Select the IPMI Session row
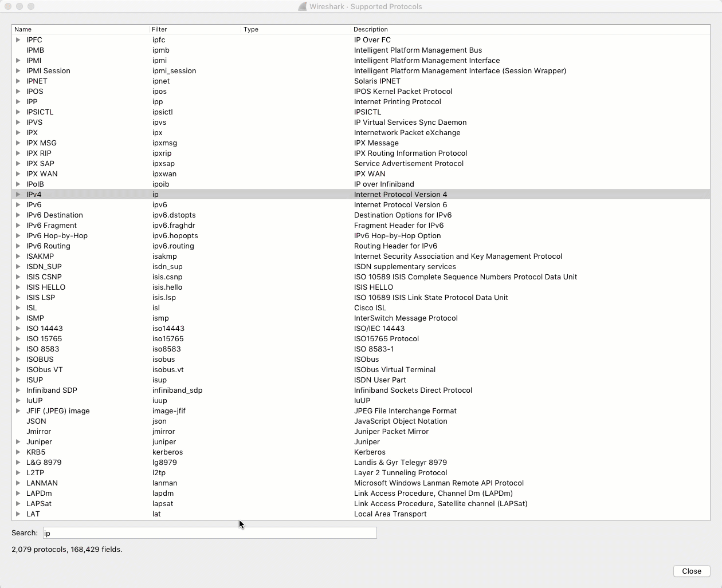Viewport: 722px width, 588px height. tap(361, 70)
